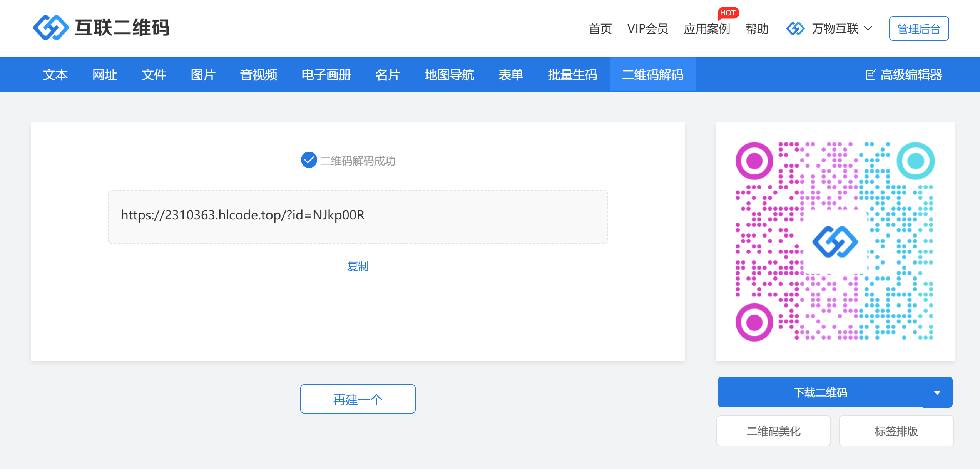This screenshot has height=469, width=980.
Task: Click the 下载二维码 button
Action: click(x=820, y=392)
